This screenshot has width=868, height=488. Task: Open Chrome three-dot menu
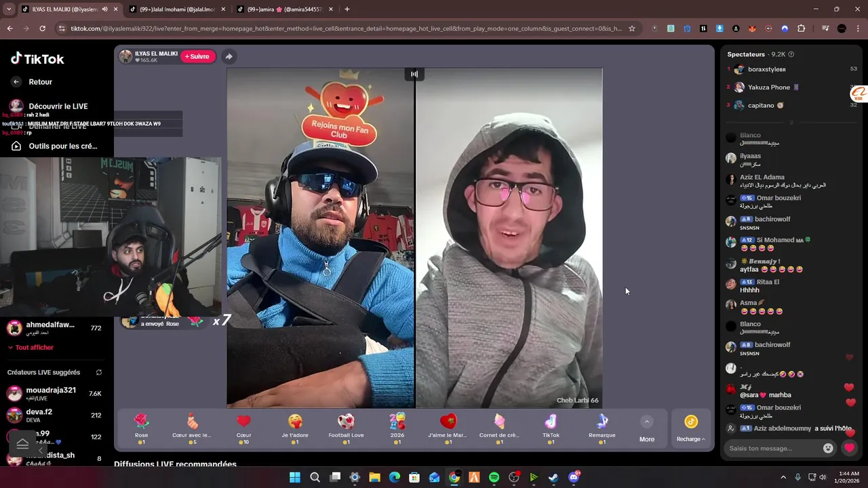[858, 28]
